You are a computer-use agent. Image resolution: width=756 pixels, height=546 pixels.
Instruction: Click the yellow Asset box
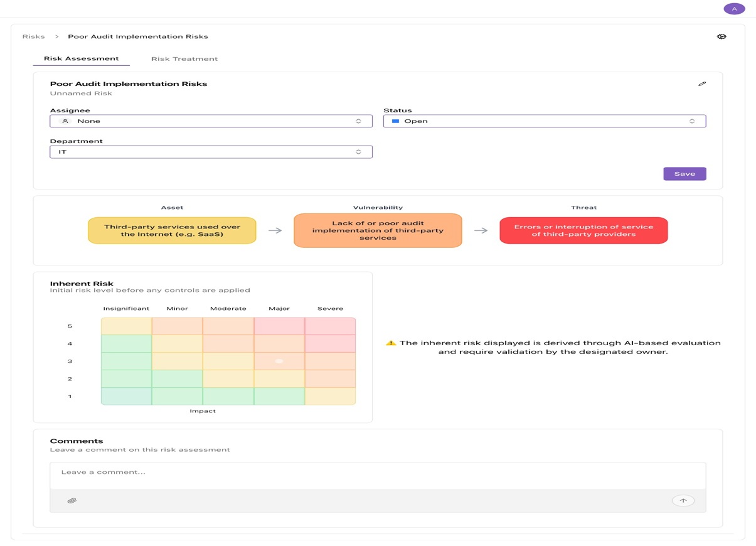click(172, 230)
